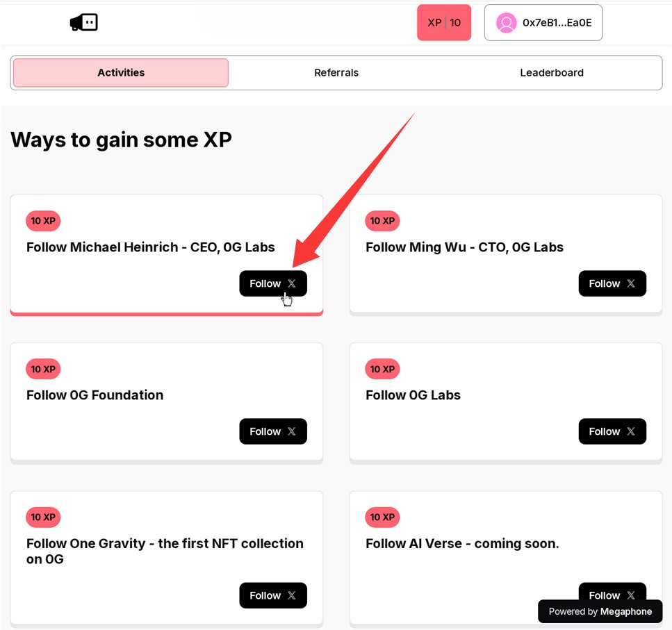672x630 pixels.
Task: Click 10 XP badge on One Gravity card
Action: click(43, 517)
